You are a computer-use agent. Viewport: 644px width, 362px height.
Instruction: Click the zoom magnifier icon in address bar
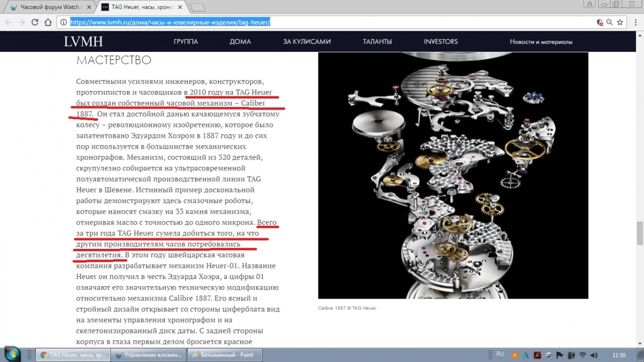click(x=609, y=22)
